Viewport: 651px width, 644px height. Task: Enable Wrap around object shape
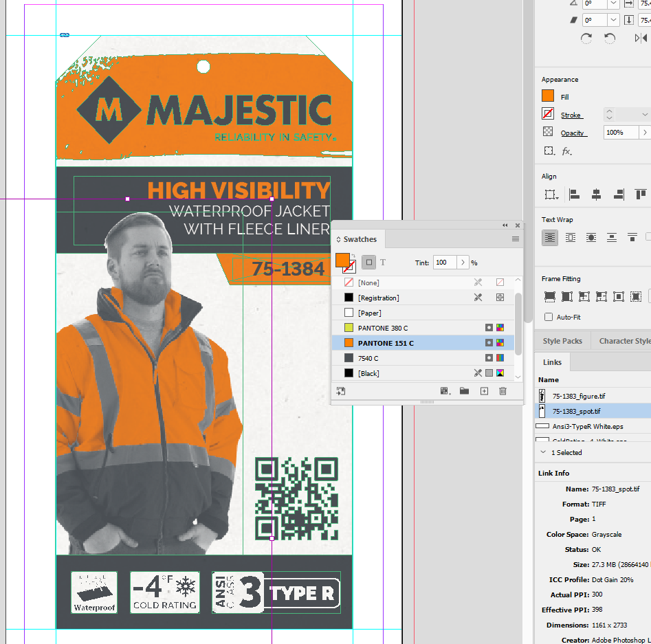[x=591, y=238]
